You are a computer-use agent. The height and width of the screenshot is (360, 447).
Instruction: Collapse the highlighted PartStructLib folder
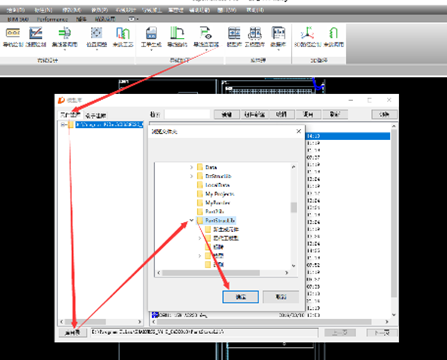[191, 220]
